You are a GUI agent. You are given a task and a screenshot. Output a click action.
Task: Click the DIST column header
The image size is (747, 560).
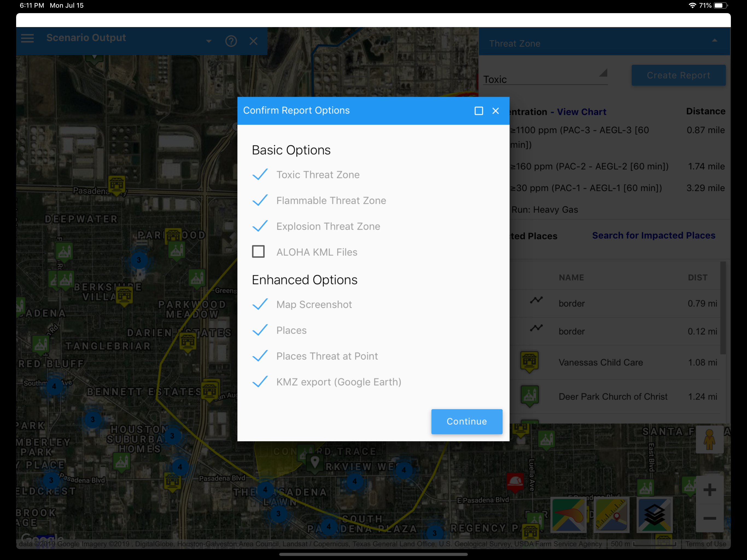(698, 278)
